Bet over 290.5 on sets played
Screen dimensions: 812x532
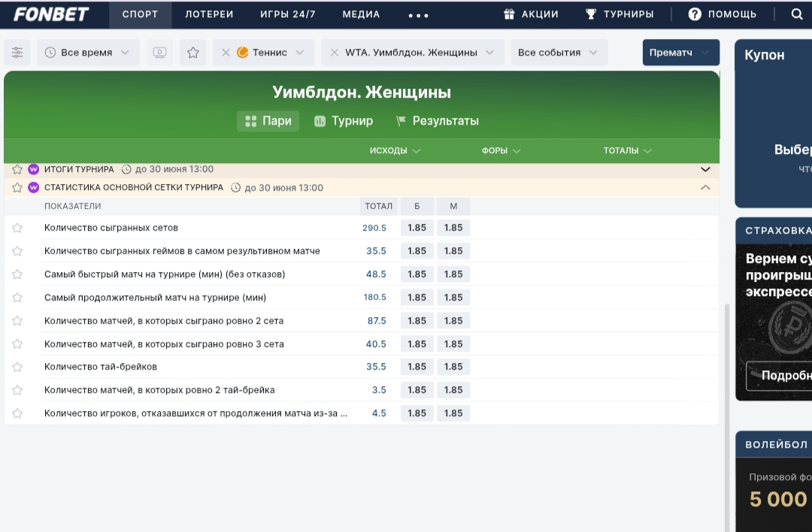(x=417, y=228)
